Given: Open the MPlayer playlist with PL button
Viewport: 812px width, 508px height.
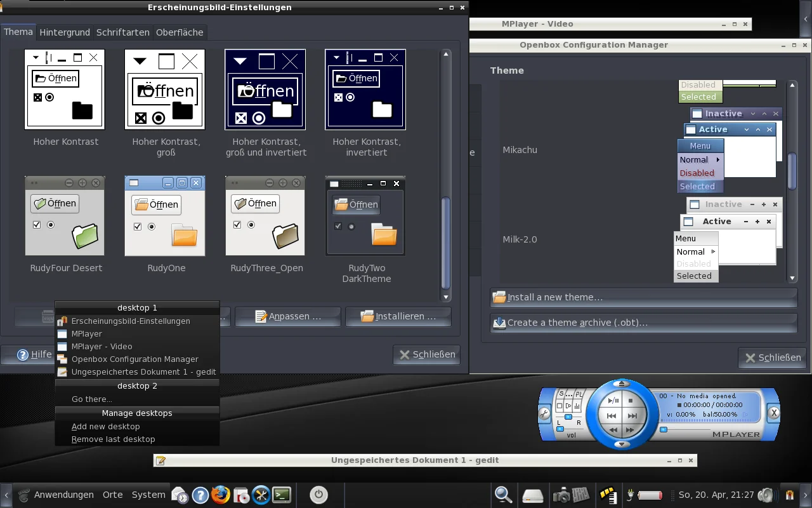Looking at the screenshot, I should click(x=579, y=394).
